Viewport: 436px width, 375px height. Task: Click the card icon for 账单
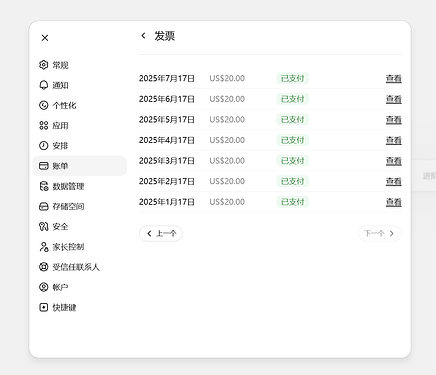[x=44, y=166]
